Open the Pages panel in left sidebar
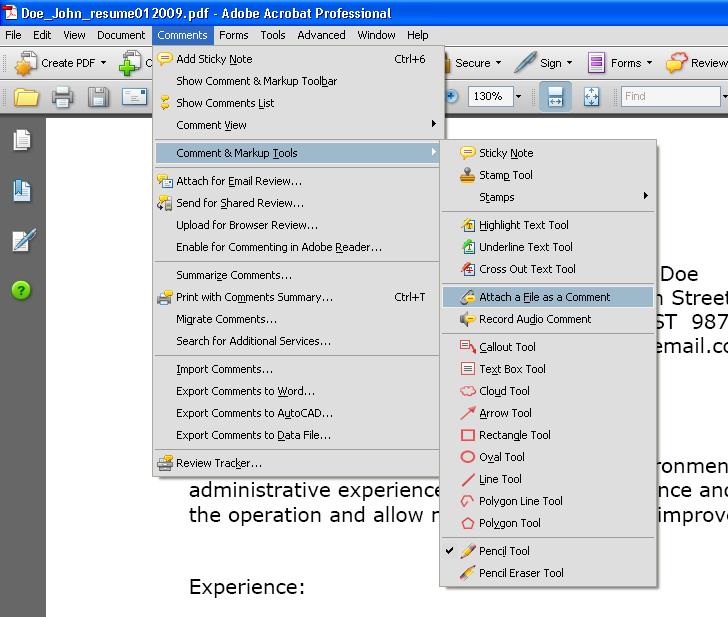 [x=22, y=140]
